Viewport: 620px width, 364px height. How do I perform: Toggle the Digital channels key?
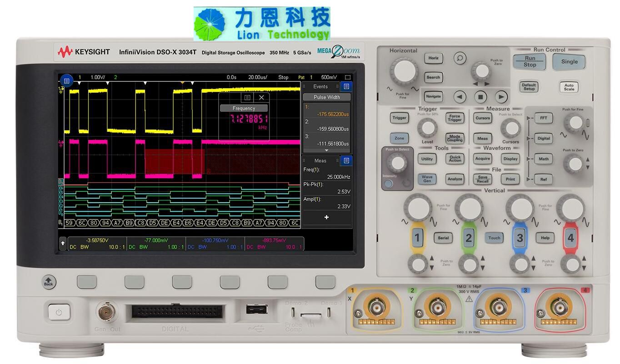(543, 138)
